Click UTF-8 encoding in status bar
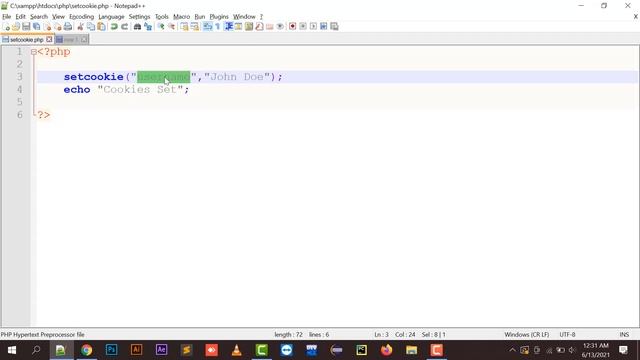640x360 pixels. click(567, 335)
